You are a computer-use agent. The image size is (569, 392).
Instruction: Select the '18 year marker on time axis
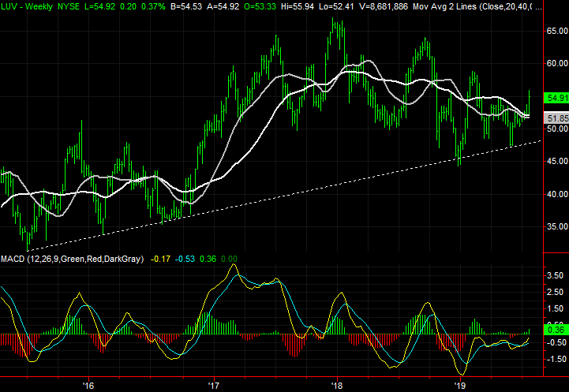pyautogui.click(x=337, y=386)
